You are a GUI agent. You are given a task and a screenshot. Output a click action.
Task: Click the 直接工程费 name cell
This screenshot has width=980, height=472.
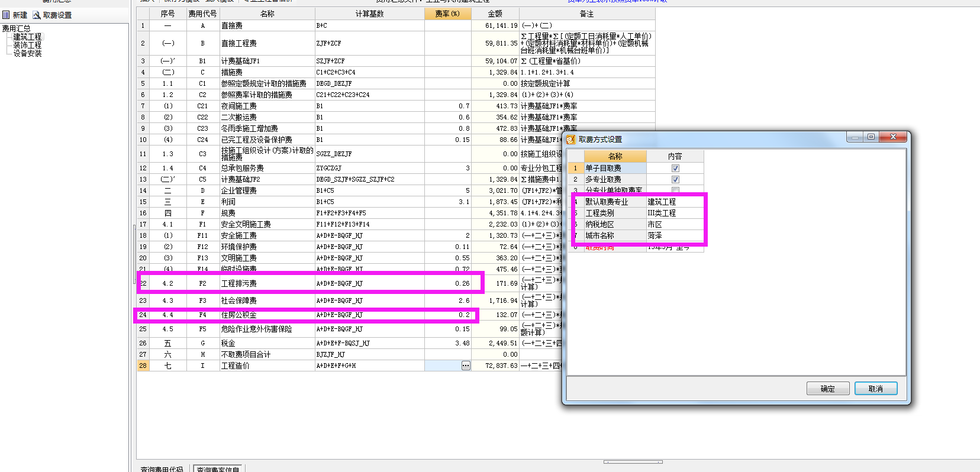point(267,43)
